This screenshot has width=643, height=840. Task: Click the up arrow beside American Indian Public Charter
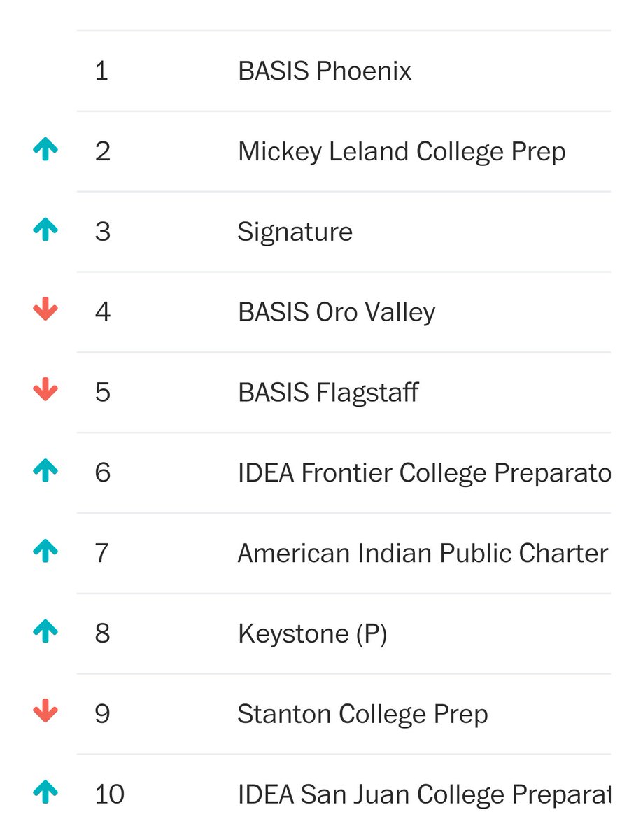pyautogui.click(x=45, y=552)
